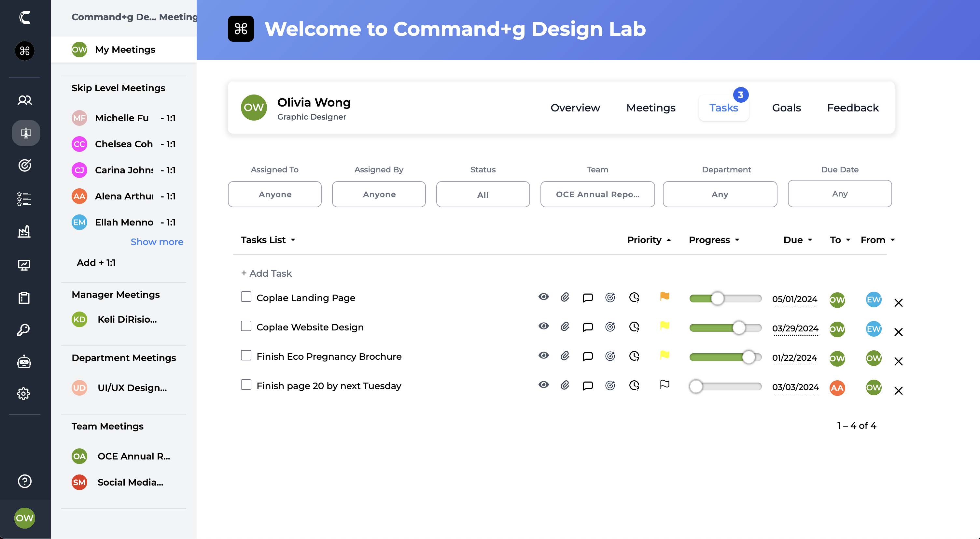The image size is (980, 539).
Task: Click attachment paperclip for Coplae Landing Page
Action: pos(565,297)
